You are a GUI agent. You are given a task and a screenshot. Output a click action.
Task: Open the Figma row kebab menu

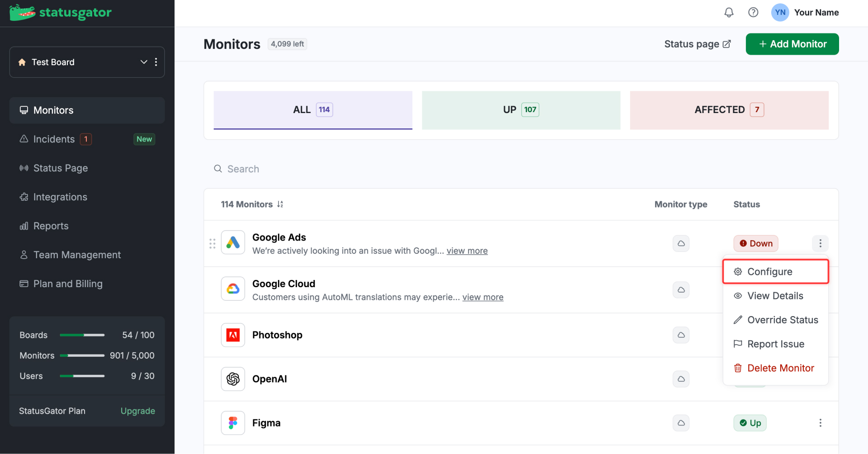(820, 423)
